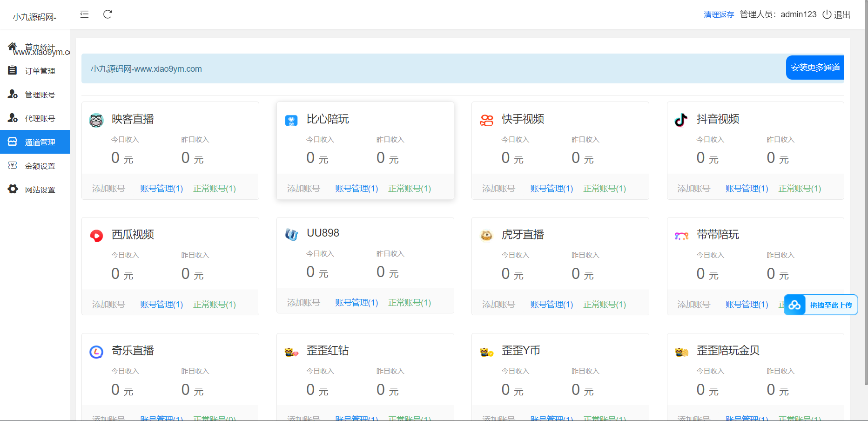The width and height of the screenshot is (868, 421).
Task: Click the 奇乐直播 clock logo
Action: [x=96, y=352]
